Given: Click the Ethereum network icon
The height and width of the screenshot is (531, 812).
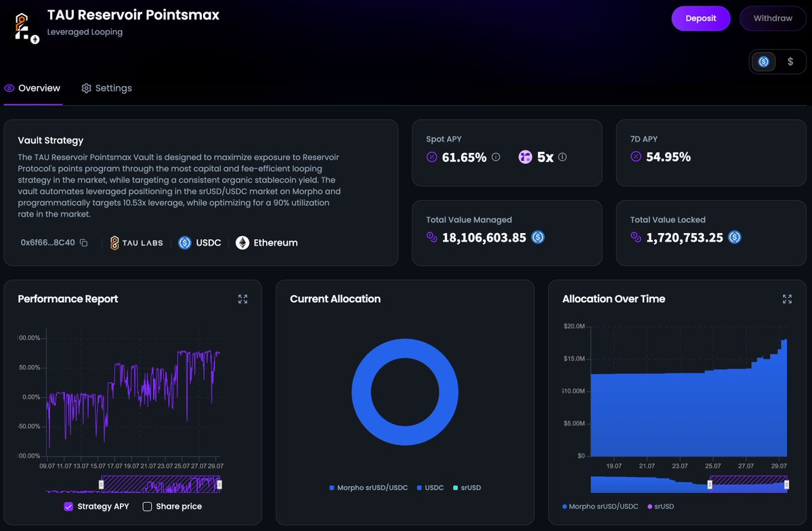Looking at the screenshot, I should (242, 242).
